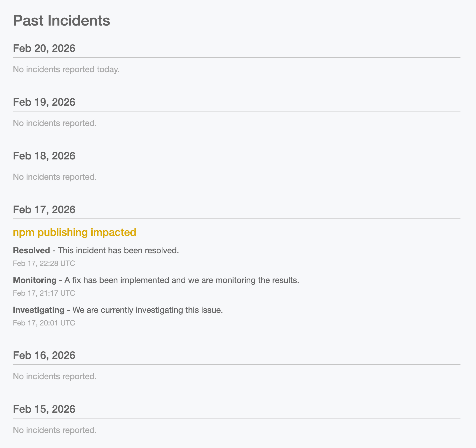This screenshot has width=476, height=448.
Task: Select the no-incidents message under Feb 18
Action: pos(55,177)
